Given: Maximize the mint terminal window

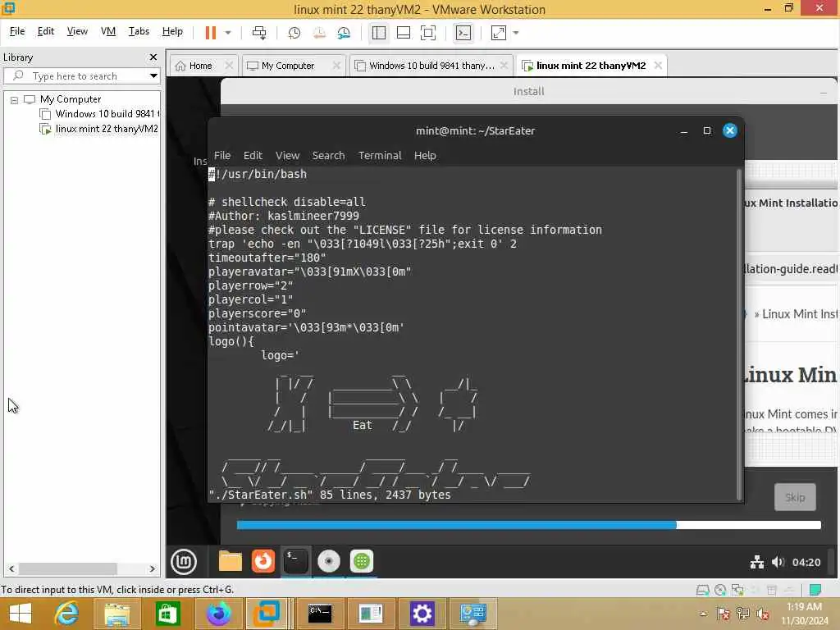Looking at the screenshot, I should (706, 130).
